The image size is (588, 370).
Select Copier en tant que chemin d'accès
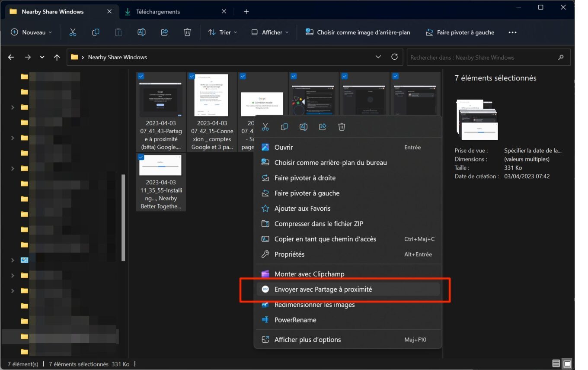click(x=348, y=239)
